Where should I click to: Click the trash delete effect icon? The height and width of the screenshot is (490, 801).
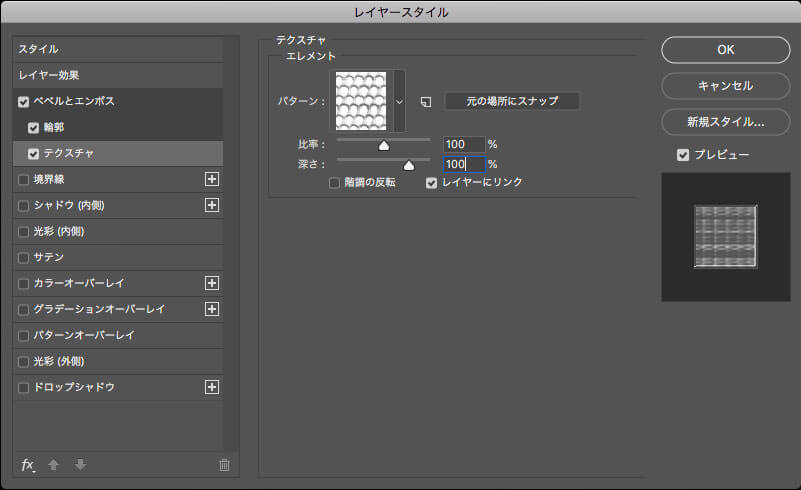(224, 465)
